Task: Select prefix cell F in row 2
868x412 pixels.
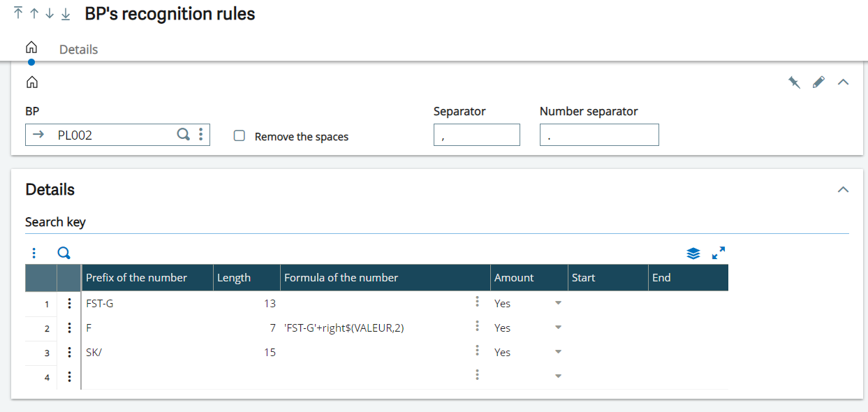Action: pos(147,328)
